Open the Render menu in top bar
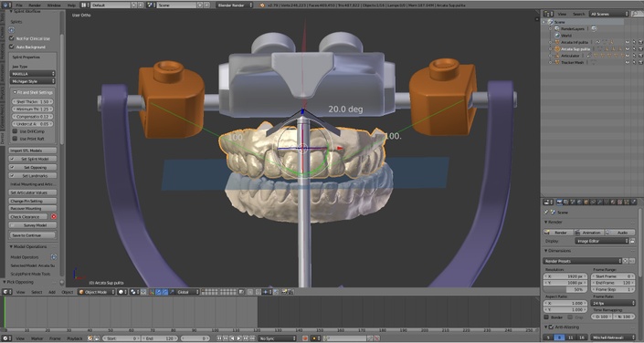 point(35,5)
